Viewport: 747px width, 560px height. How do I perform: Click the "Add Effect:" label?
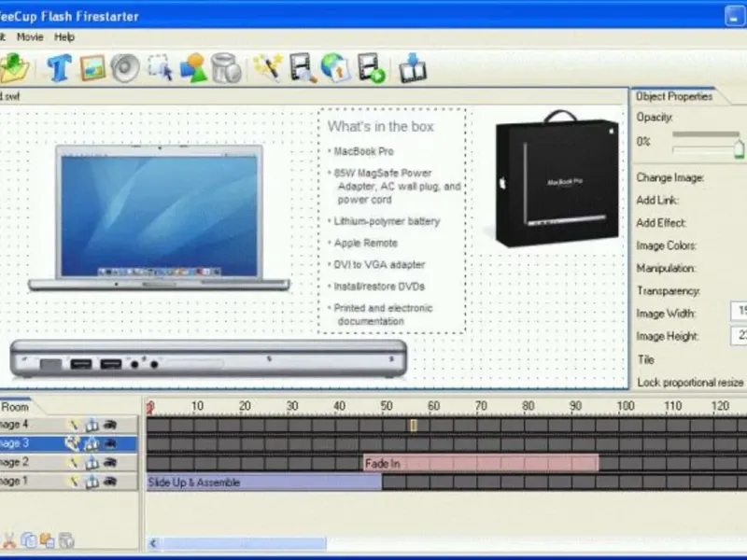pyautogui.click(x=661, y=223)
